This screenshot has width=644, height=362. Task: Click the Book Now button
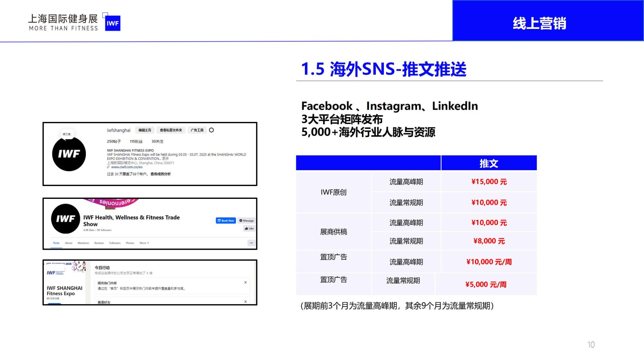226,220
